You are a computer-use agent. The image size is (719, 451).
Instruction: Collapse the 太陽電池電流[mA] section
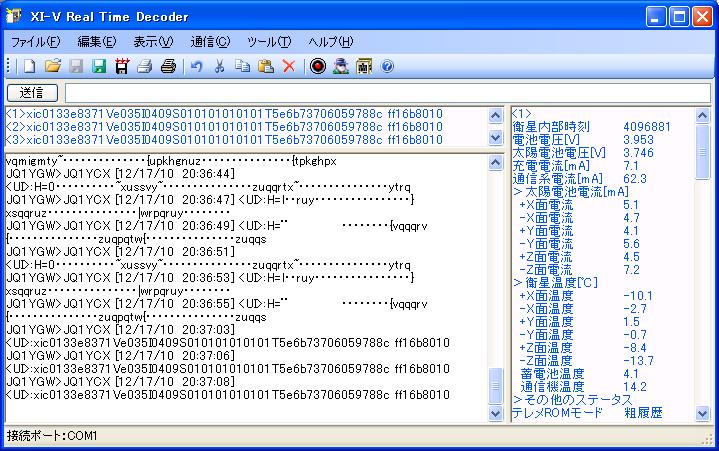click(x=518, y=192)
